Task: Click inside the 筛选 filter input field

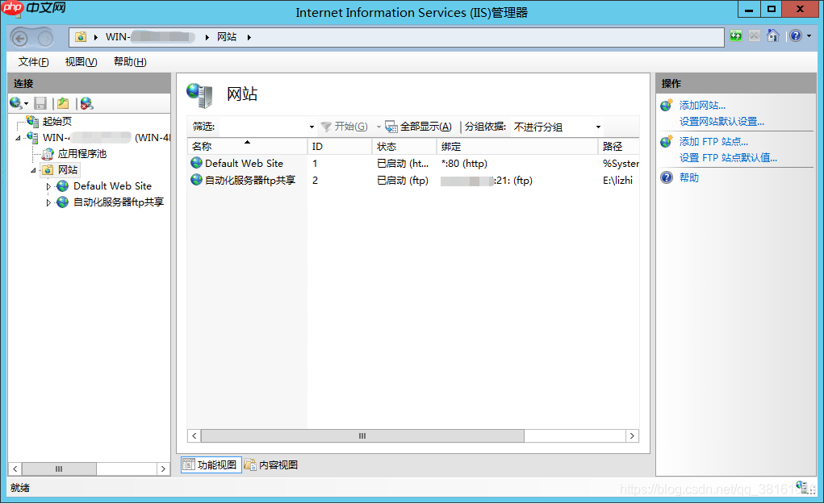Action: tap(258, 127)
